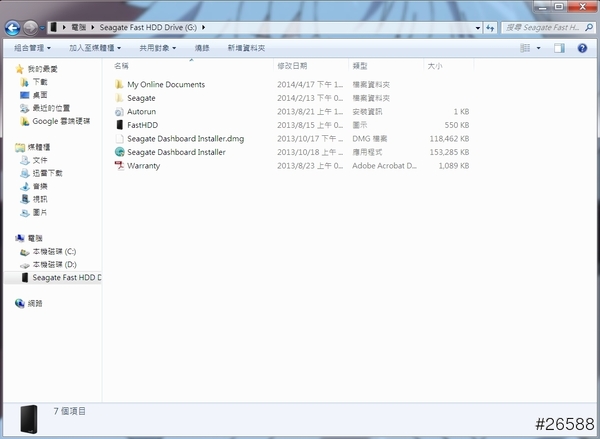Click the drive icon in address bar
This screenshot has height=439, width=600.
pos(54,27)
